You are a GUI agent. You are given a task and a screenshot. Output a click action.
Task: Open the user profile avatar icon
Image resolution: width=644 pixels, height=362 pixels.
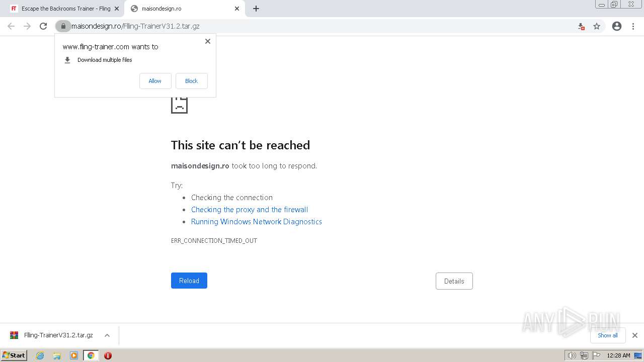[x=617, y=26]
